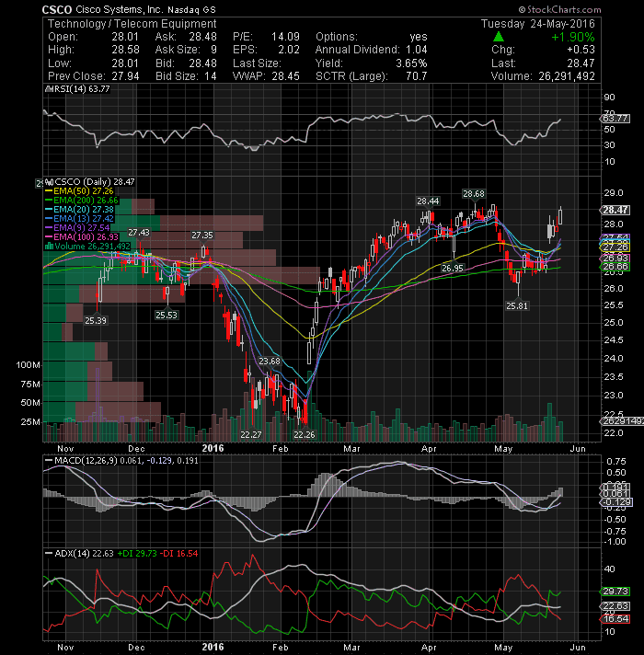644x655 pixels.
Task: Click the 22.26 February low annotation
Action: (304, 435)
